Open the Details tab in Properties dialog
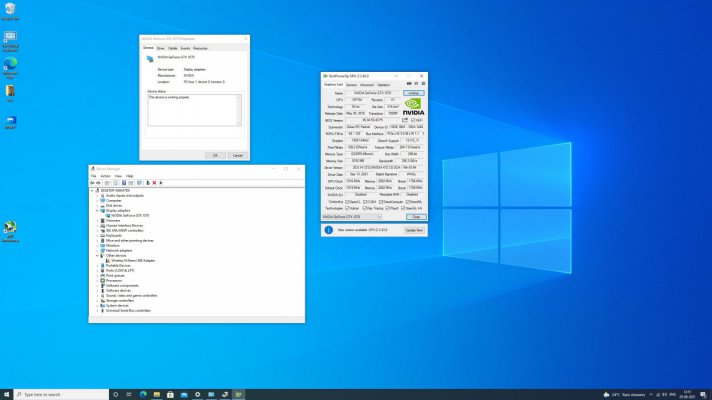712x400 pixels. click(173, 48)
